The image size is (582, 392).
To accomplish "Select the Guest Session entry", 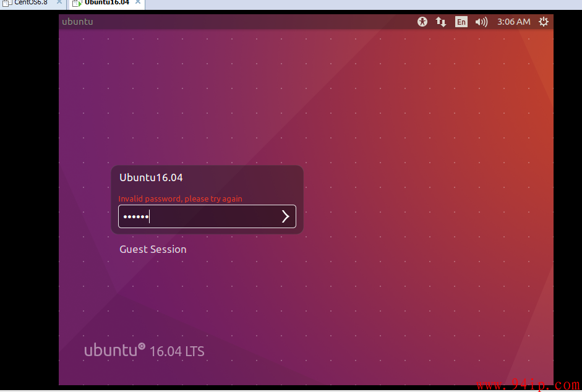I will coord(153,249).
